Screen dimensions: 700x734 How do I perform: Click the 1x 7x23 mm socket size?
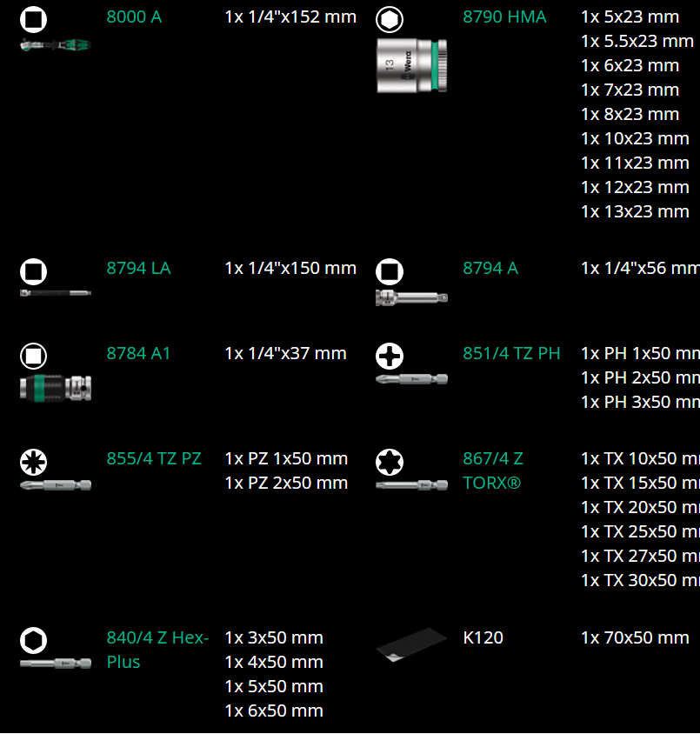pos(630,90)
